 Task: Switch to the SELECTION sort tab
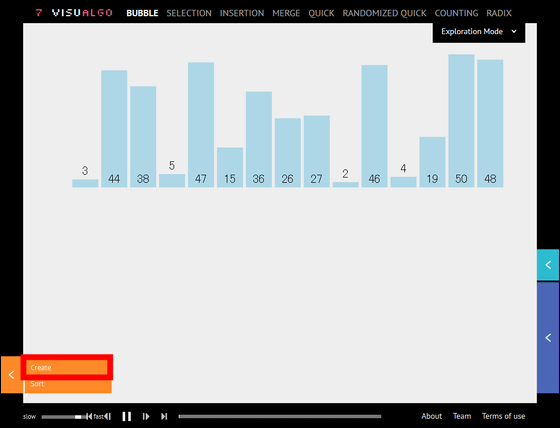(189, 13)
